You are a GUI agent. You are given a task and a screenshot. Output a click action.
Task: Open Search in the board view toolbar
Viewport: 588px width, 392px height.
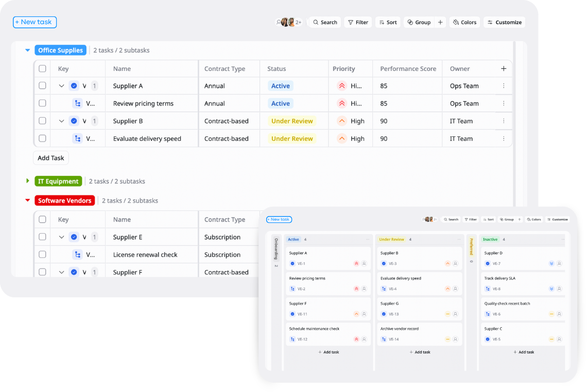(451, 219)
